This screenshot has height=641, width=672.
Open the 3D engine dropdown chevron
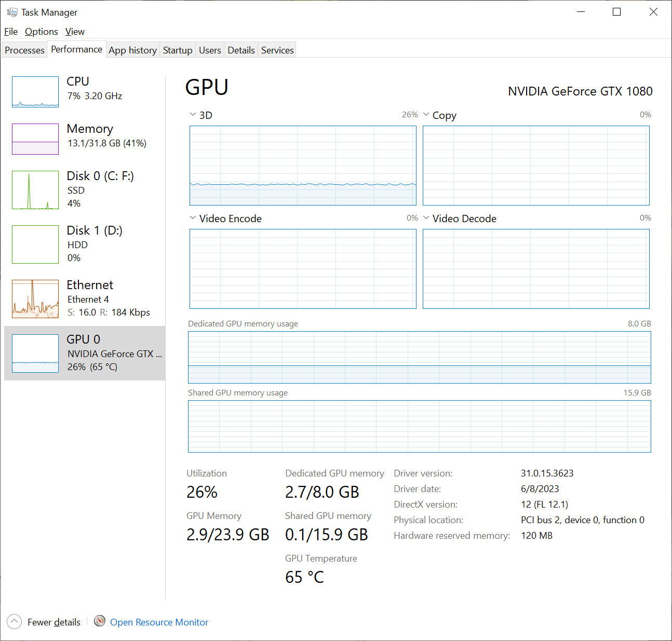[x=193, y=114]
